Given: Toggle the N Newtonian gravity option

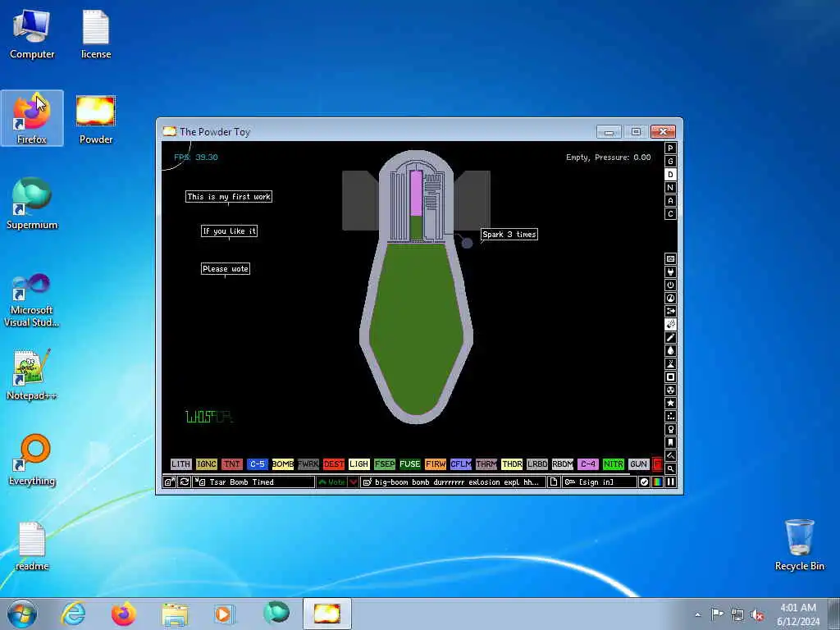Looking at the screenshot, I should (x=670, y=188).
